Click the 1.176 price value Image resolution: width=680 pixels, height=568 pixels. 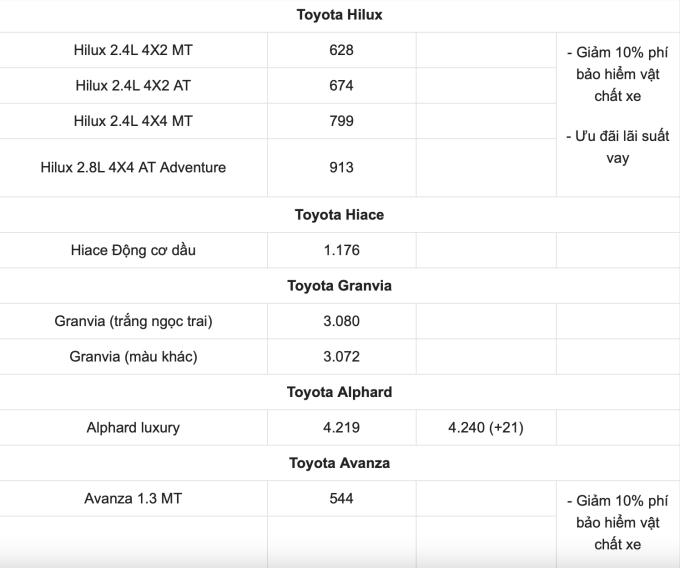tap(341, 250)
